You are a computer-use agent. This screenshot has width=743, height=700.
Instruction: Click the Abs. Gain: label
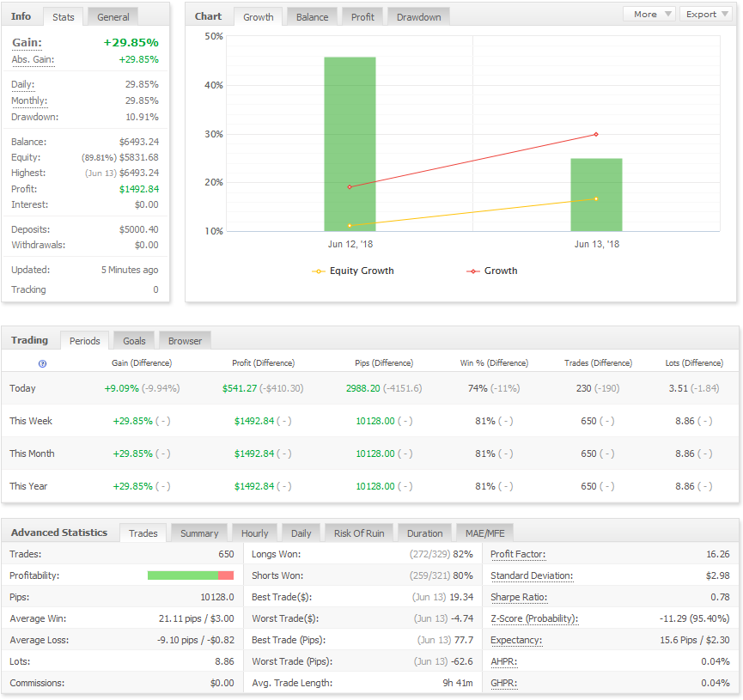pos(33,60)
